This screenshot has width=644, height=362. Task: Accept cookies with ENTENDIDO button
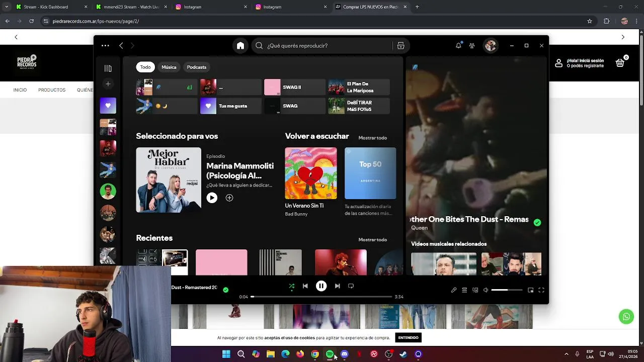pyautogui.click(x=408, y=338)
